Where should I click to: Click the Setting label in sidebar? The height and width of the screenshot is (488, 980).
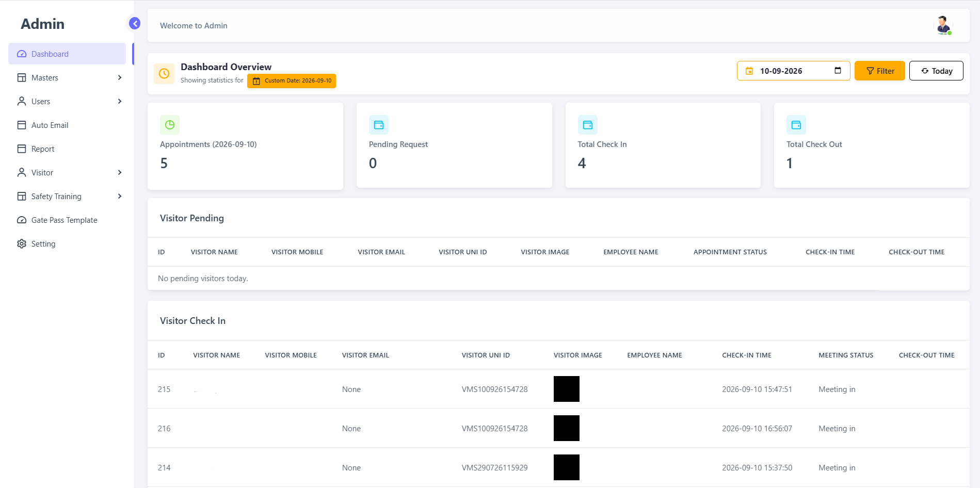pos(43,244)
